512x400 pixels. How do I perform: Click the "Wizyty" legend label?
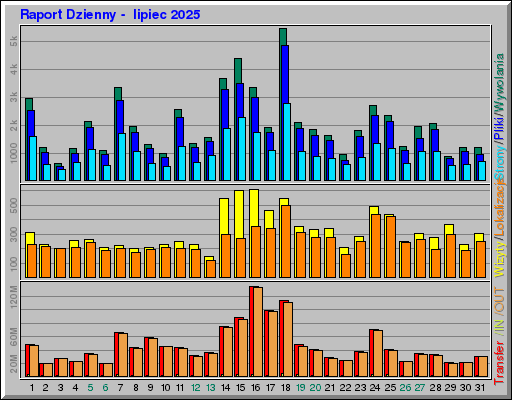pos(500,259)
